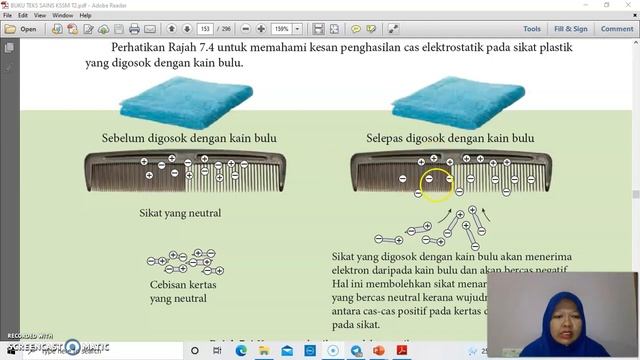Image resolution: width=640 pixels, height=360 pixels.
Task: Open Telegram from the taskbar
Action: tap(356, 351)
